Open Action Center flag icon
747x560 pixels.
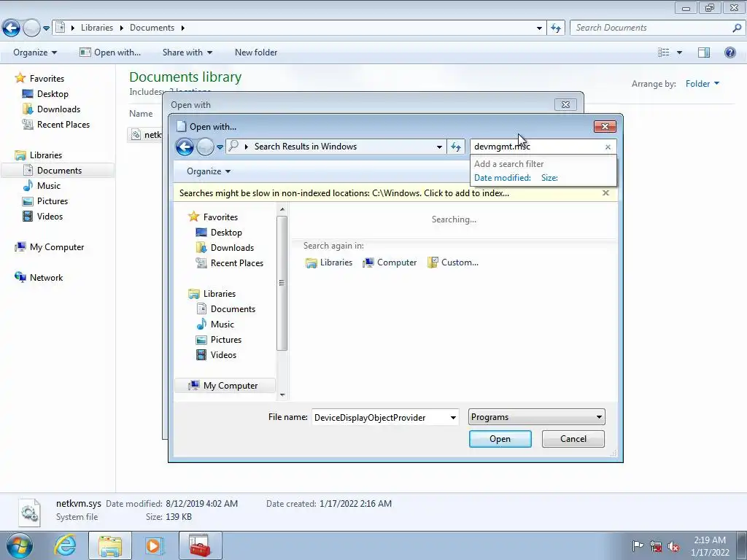pos(638,546)
